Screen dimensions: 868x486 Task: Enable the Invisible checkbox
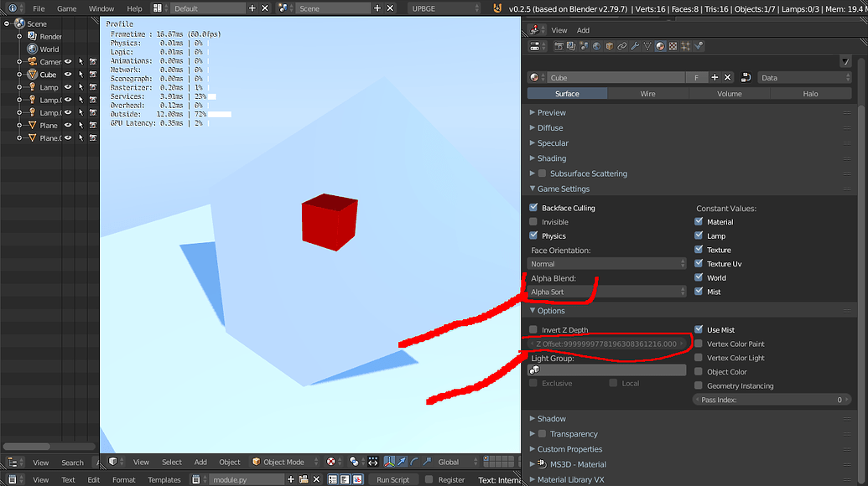[x=533, y=222]
